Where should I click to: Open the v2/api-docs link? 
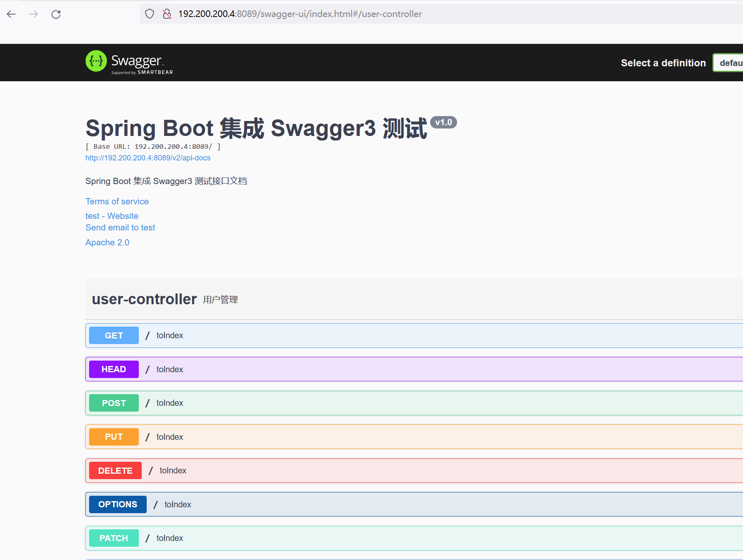click(x=148, y=158)
